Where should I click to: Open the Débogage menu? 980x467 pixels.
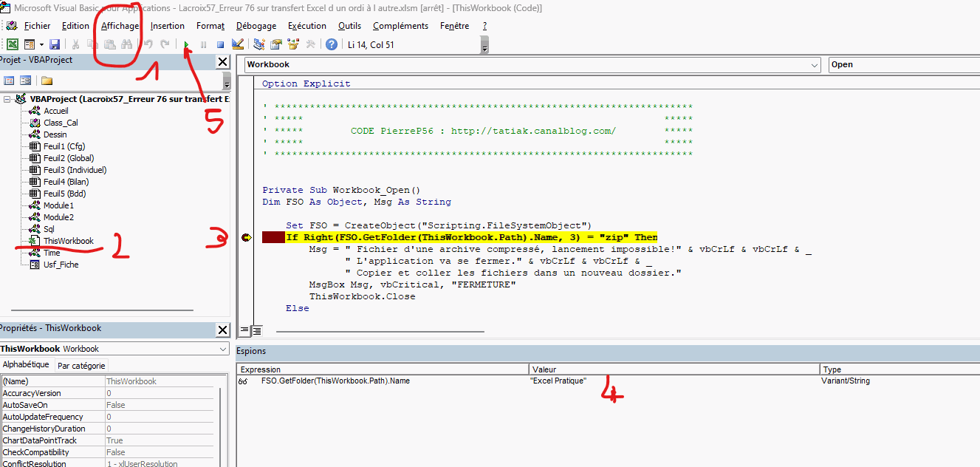point(256,26)
